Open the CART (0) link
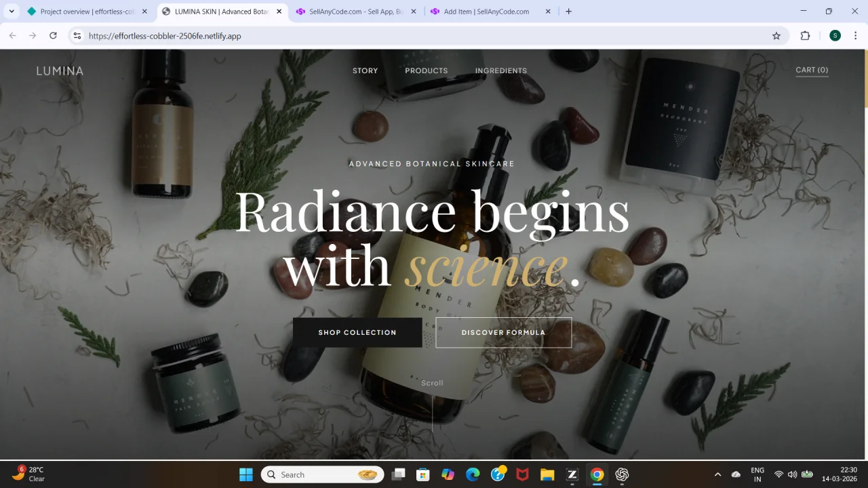 click(x=812, y=70)
